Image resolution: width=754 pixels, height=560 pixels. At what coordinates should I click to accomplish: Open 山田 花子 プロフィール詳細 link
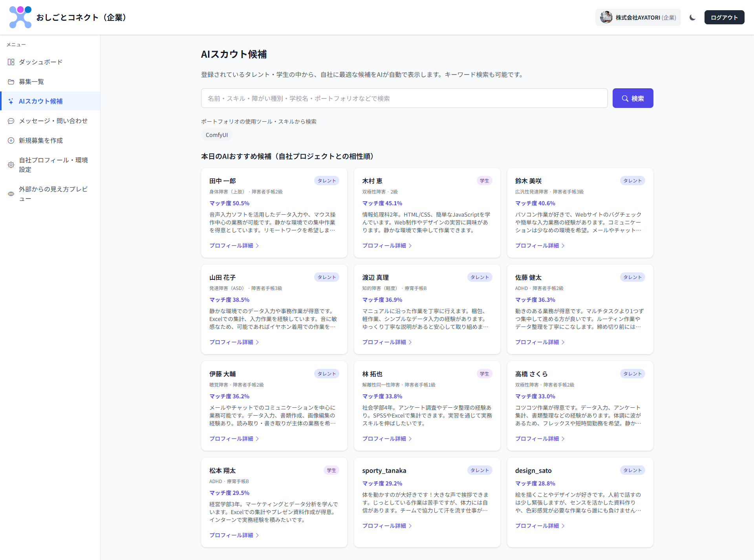pos(234,342)
